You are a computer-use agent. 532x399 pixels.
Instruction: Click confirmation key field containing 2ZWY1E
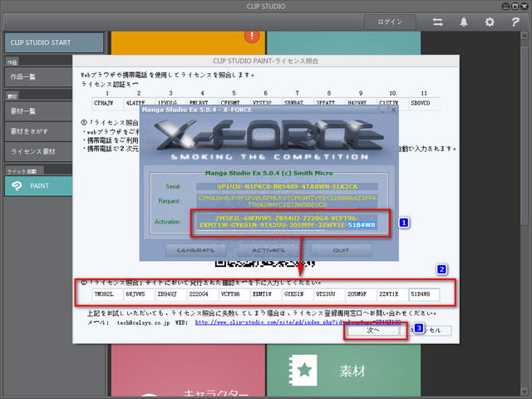(x=393, y=294)
